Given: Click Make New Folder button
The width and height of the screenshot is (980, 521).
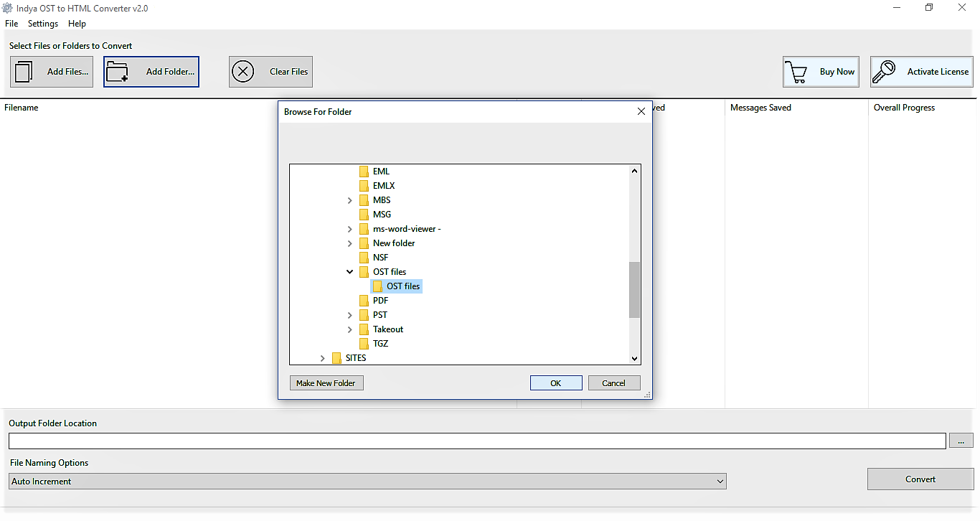Looking at the screenshot, I should [x=326, y=383].
